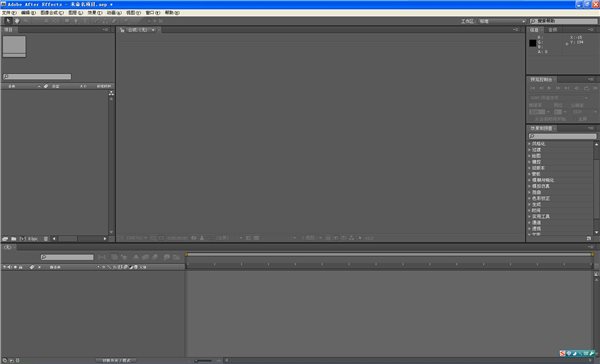Open the 图层 (Layer) menu
Screen dimensions: 600x364
[x=75, y=13]
